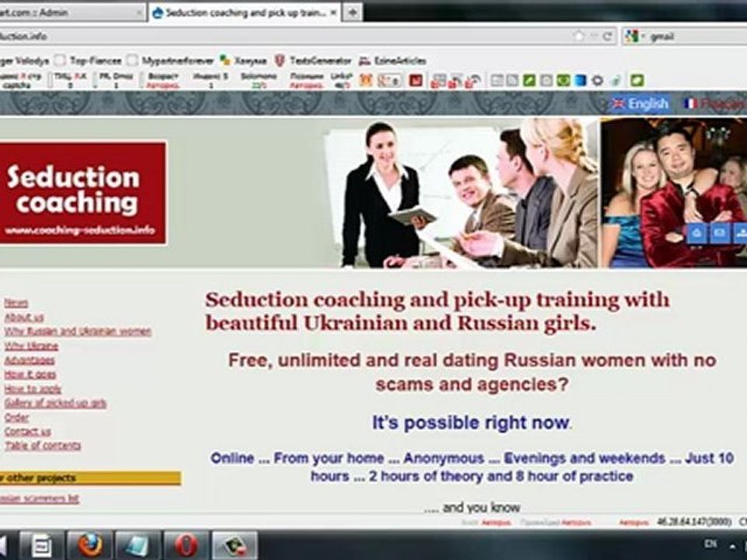The width and height of the screenshot is (747, 560).
Task: Click the EN language indicator in system tray
Action: [x=710, y=544]
